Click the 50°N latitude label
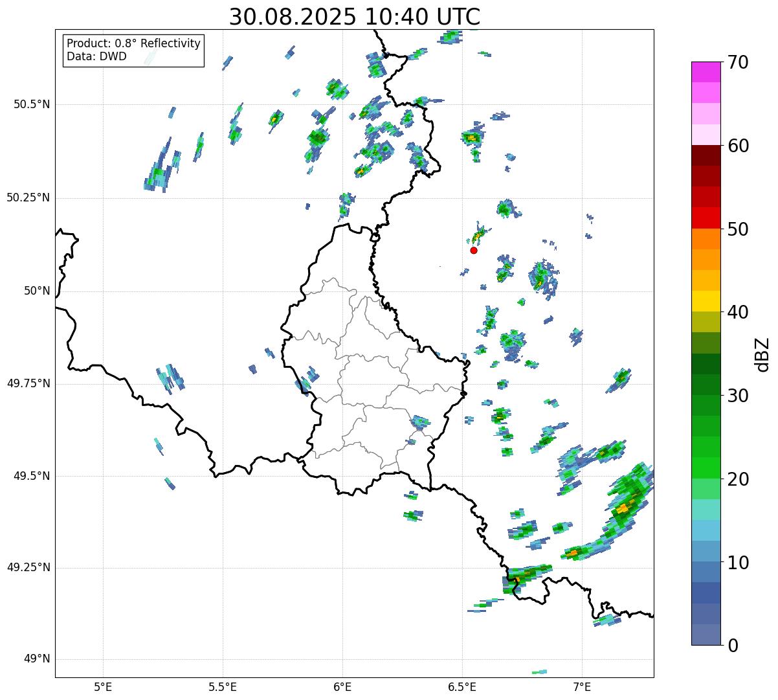Screen dimensions: 778x700 37,291
